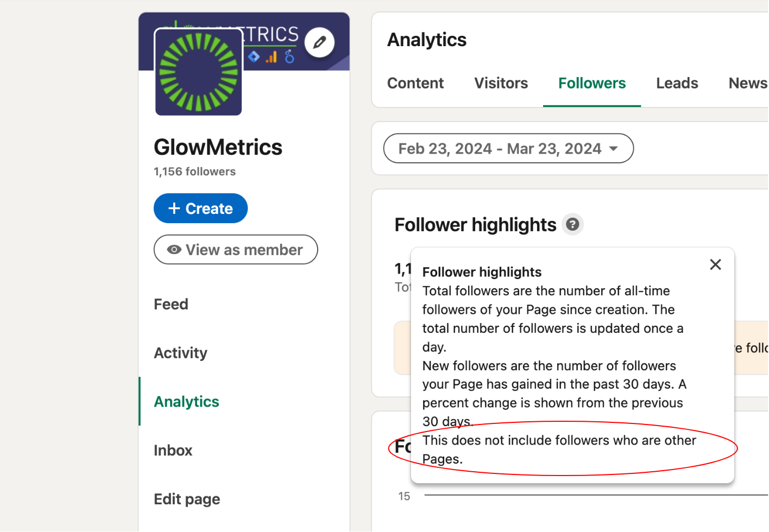Go to the Leads analytics tab
Viewport: 769px width, 532px height.
click(677, 83)
